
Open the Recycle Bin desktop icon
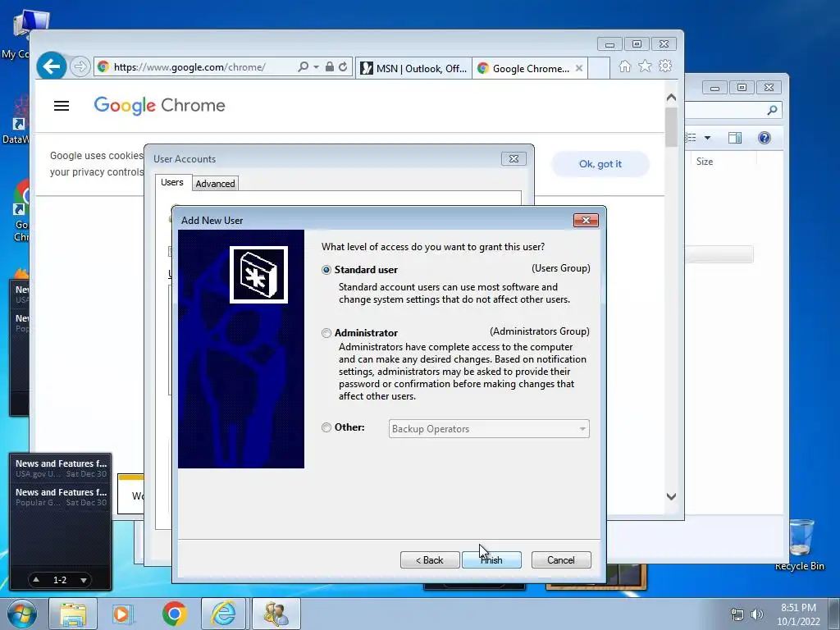tap(800, 545)
